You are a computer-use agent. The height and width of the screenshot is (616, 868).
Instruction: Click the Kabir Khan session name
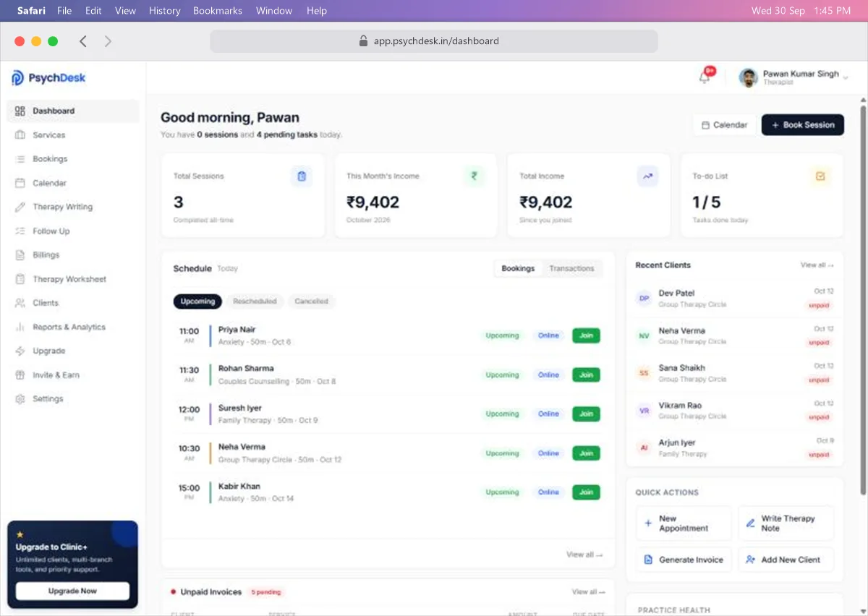(239, 487)
